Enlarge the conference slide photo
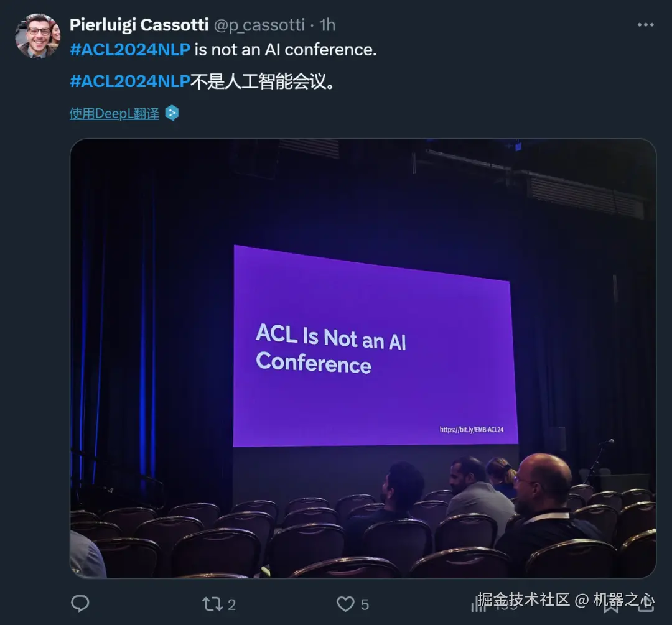 [363, 358]
